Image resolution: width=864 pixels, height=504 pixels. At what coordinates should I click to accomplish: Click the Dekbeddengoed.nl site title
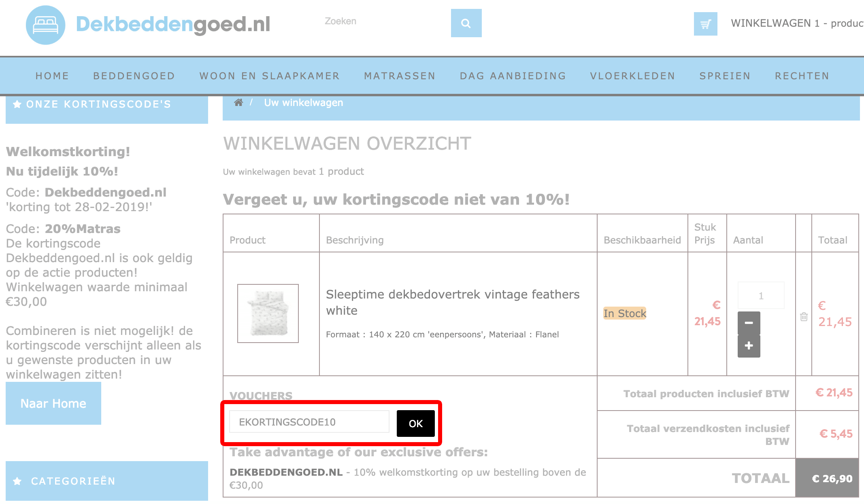tap(173, 24)
